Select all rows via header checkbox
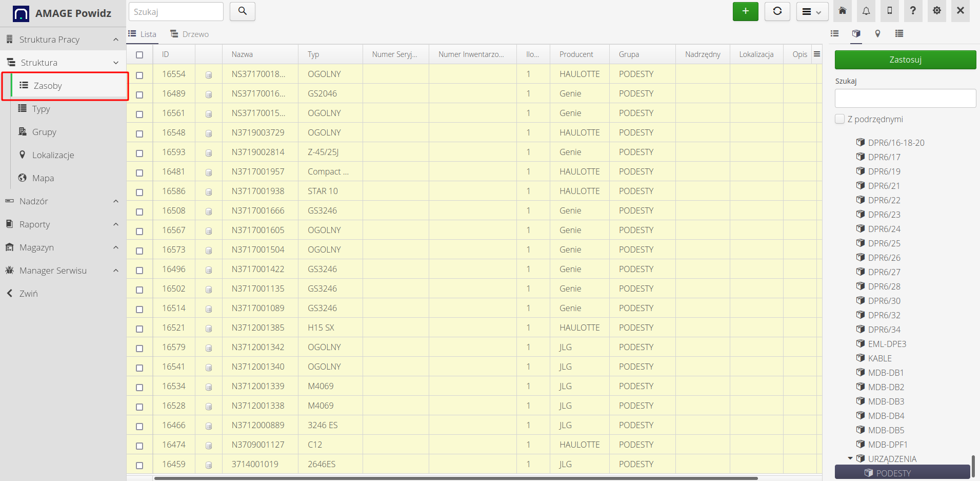This screenshot has width=980, height=481. 139,55
